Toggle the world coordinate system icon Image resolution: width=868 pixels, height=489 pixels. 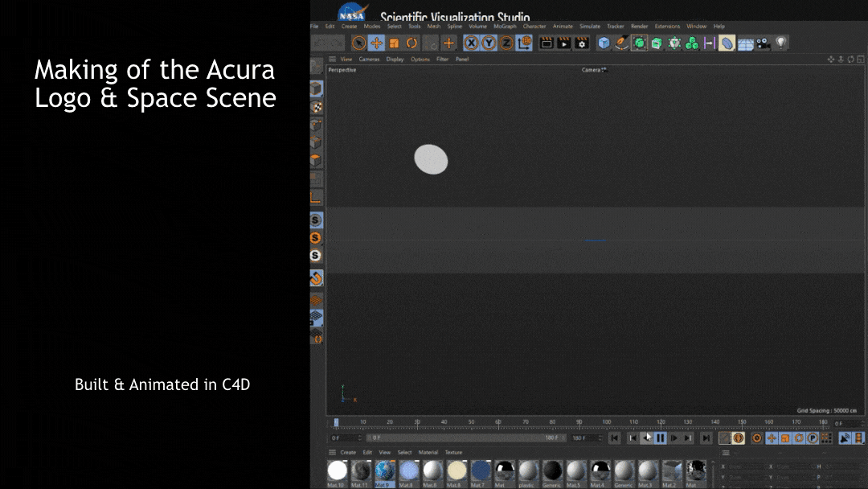524,43
